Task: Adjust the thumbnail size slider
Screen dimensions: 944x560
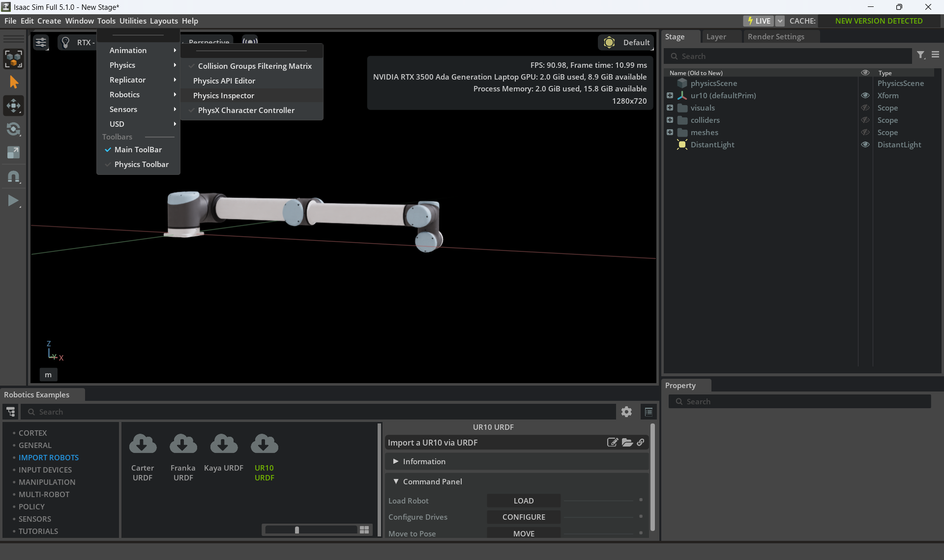Action: (x=297, y=530)
